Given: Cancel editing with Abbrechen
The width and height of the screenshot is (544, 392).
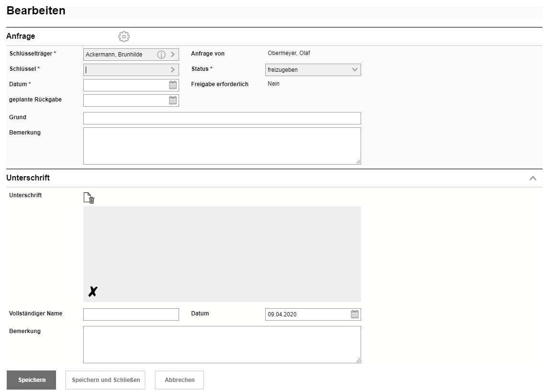Looking at the screenshot, I should click(179, 380).
